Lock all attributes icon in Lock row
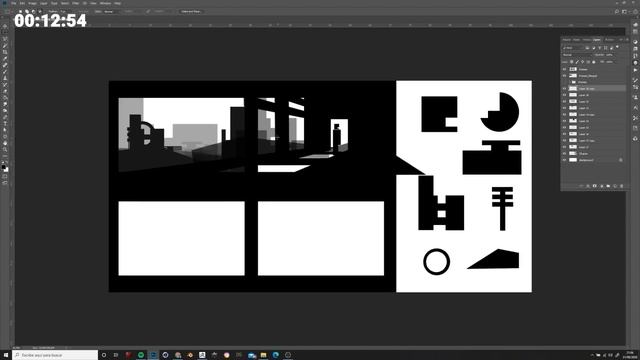The image size is (640, 360). pos(594,62)
